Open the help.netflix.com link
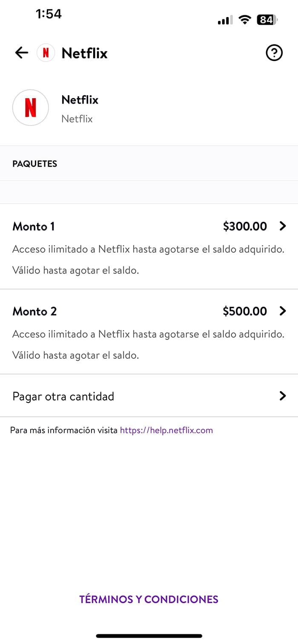298x644 pixels. [166, 430]
